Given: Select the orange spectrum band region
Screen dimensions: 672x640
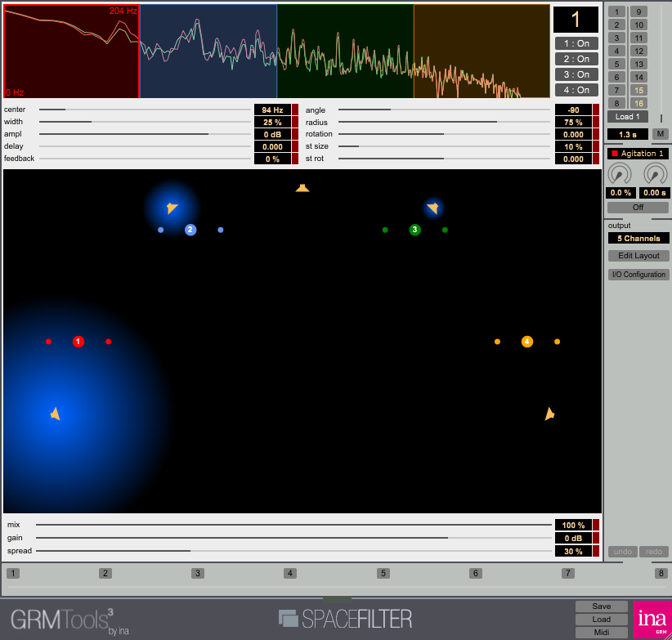Looking at the screenshot, I should coord(482,51).
